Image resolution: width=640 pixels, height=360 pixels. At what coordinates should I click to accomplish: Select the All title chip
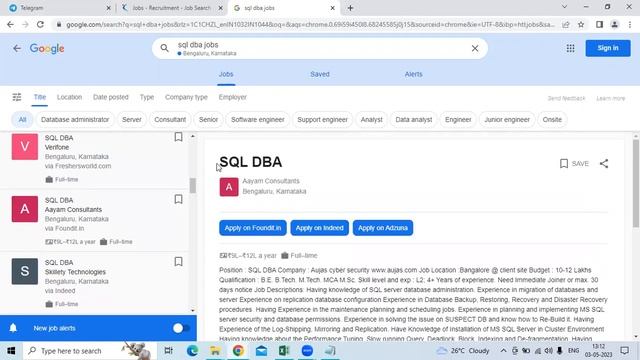pyautogui.click(x=22, y=120)
